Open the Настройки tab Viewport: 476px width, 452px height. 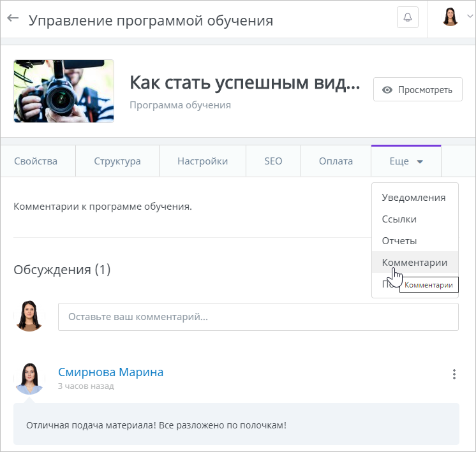[202, 161]
